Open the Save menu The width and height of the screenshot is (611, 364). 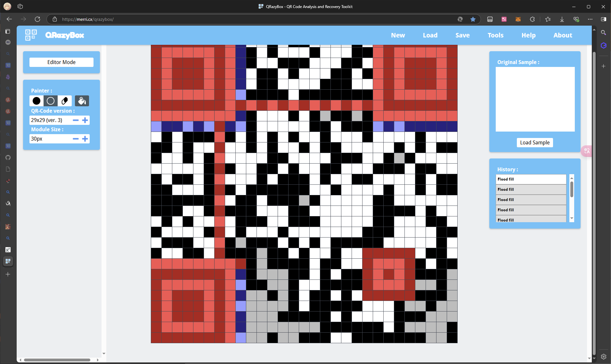(463, 35)
